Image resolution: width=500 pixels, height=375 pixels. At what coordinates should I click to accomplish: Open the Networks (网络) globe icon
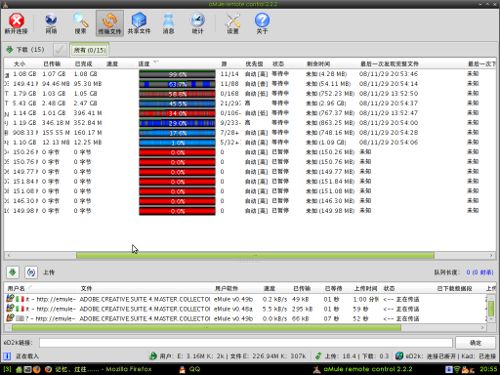(x=51, y=23)
